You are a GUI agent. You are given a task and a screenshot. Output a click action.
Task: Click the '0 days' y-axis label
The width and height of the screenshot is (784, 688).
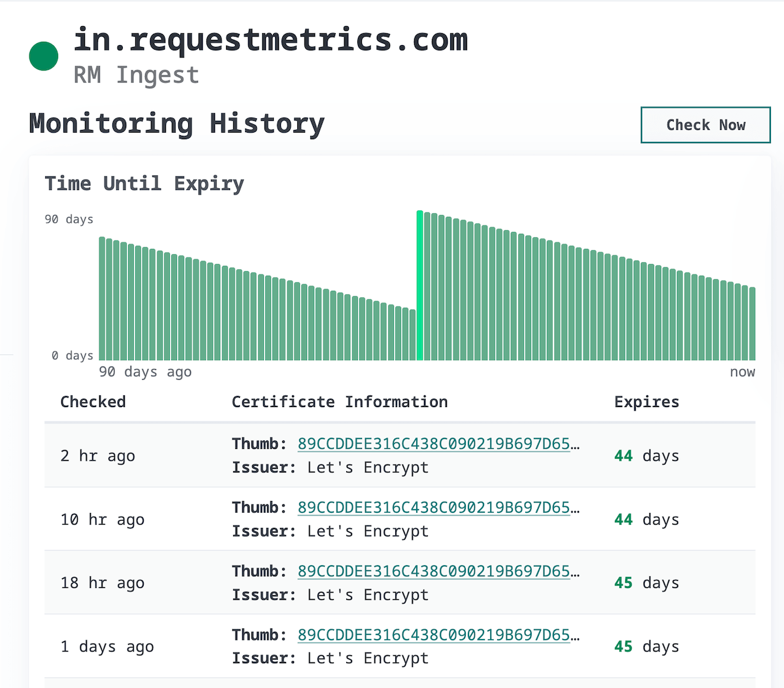73,355
